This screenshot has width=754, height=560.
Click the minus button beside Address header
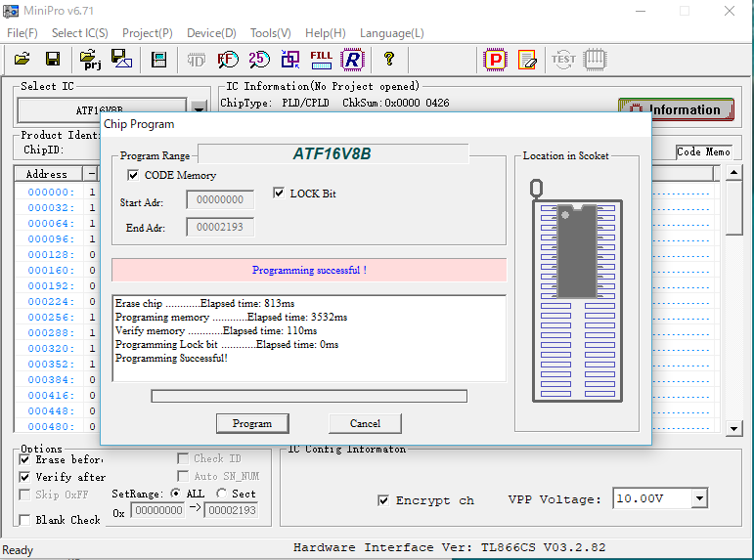(91, 174)
